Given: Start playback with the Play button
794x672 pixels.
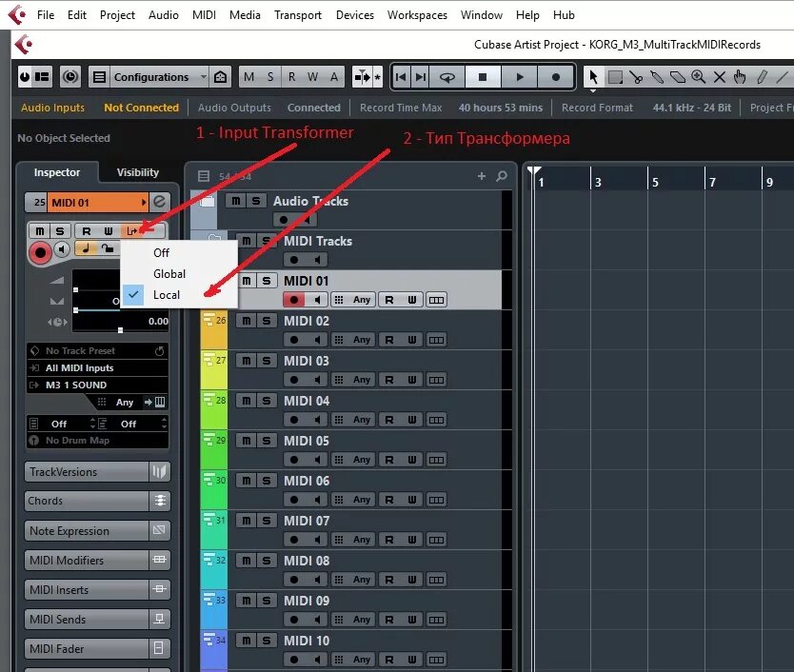Looking at the screenshot, I should (x=520, y=77).
